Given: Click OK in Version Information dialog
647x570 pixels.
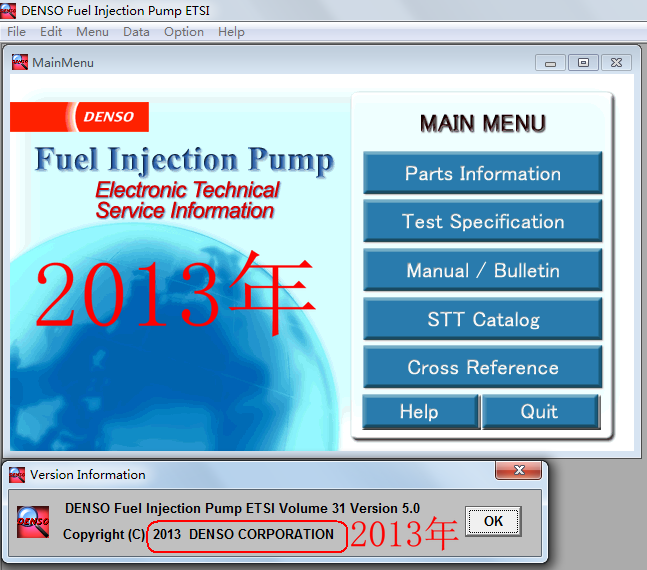Looking at the screenshot, I should [493, 521].
